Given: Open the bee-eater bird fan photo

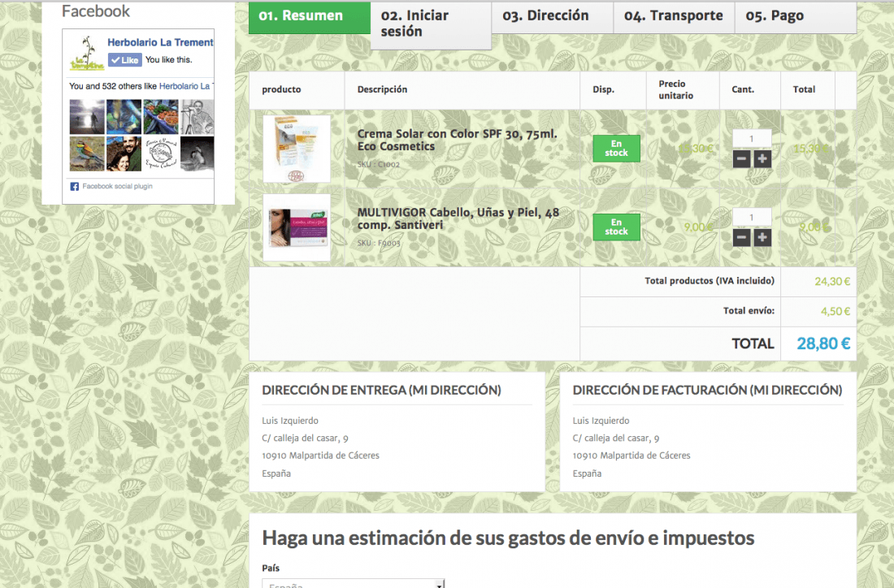Looking at the screenshot, I should point(87,153).
